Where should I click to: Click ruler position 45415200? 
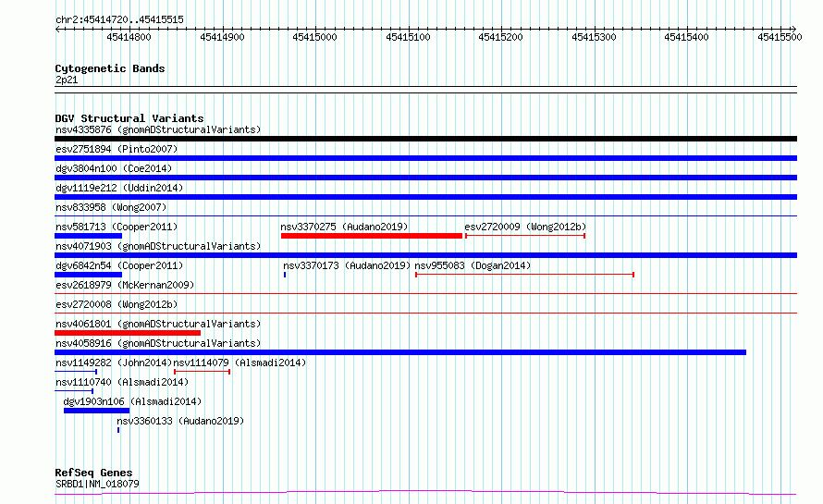coord(500,37)
